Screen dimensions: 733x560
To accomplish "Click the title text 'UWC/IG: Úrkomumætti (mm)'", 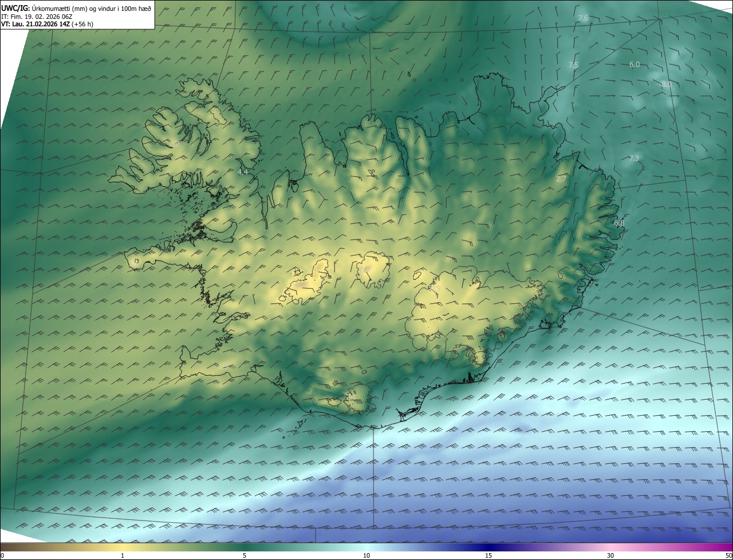I will point(45,8).
